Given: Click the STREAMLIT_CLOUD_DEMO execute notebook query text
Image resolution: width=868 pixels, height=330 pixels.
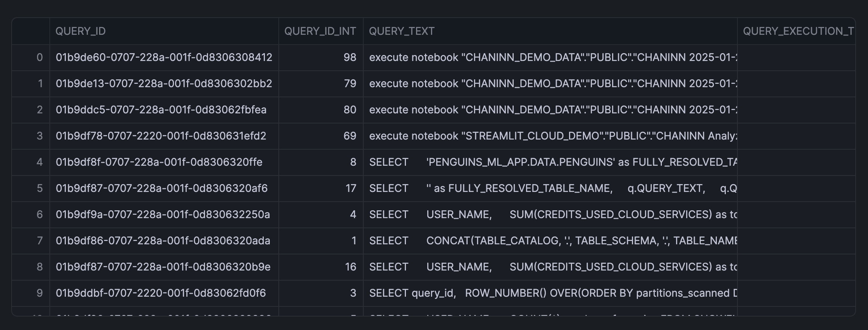Looking at the screenshot, I should pos(552,136).
